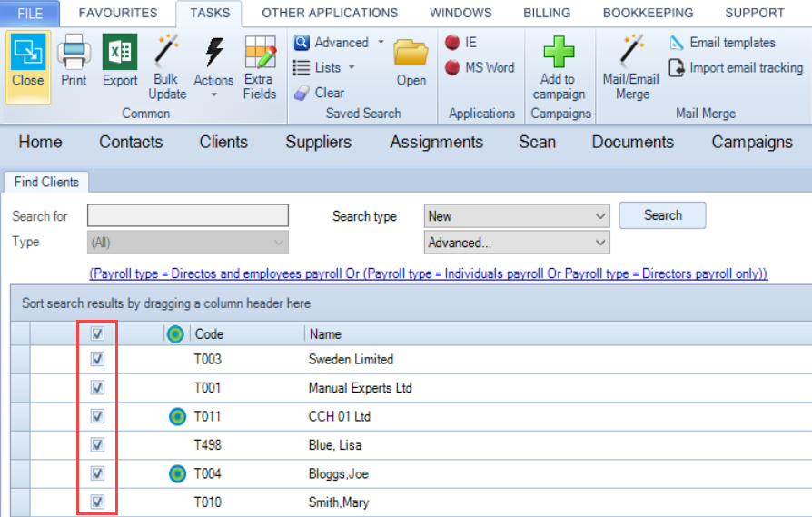Screen dimensions: 812x517
Task: Select the T498 code cell
Action: pyautogui.click(x=207, y=444)
